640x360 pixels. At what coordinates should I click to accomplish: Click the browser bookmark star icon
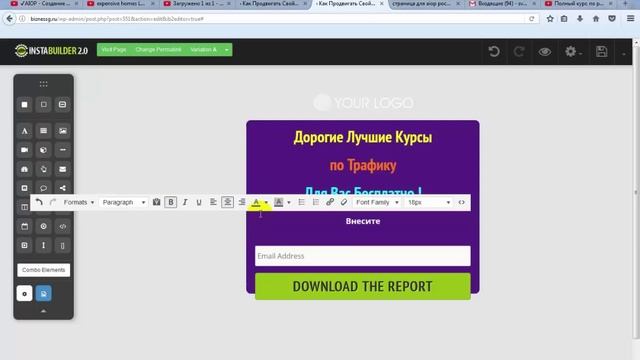(x=550, y=19)
